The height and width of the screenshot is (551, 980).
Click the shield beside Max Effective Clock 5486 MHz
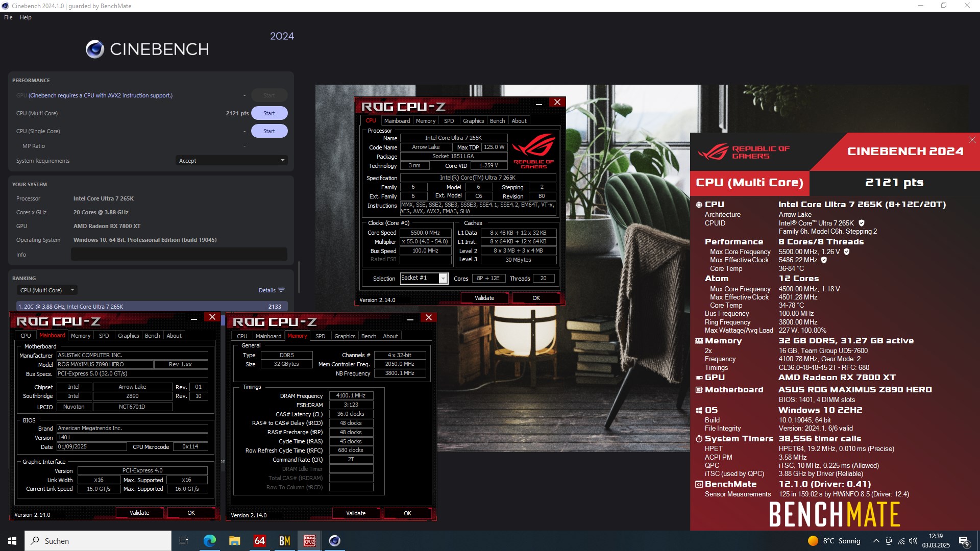coord(824,260)
